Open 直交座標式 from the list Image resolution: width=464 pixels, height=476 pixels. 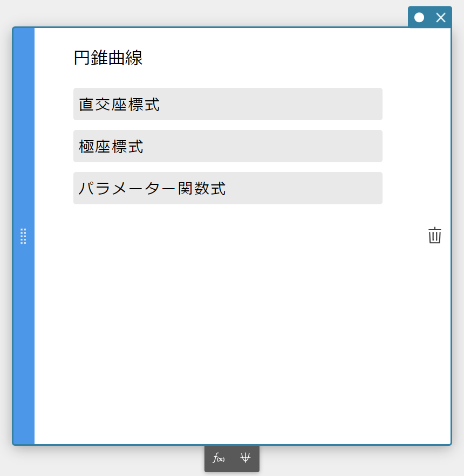point(228,104)
